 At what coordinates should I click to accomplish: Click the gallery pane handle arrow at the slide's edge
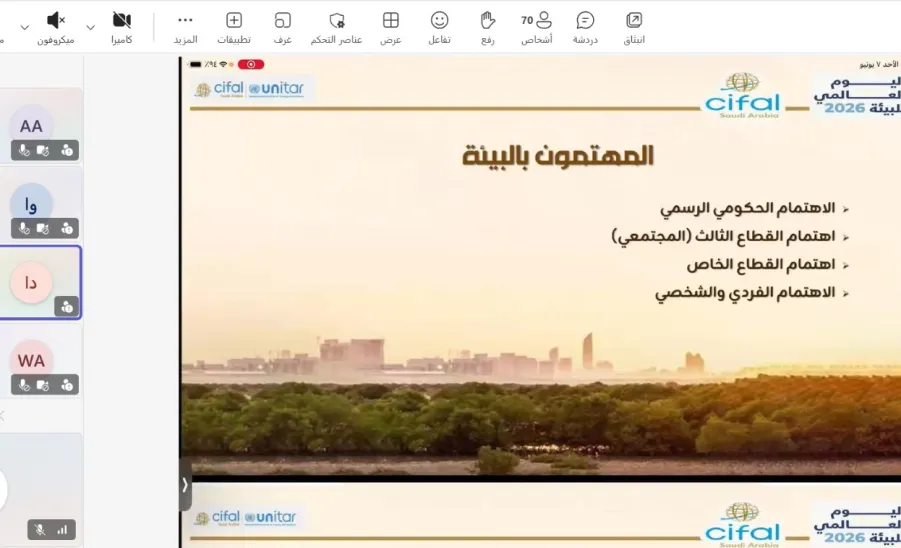(185, 485)
